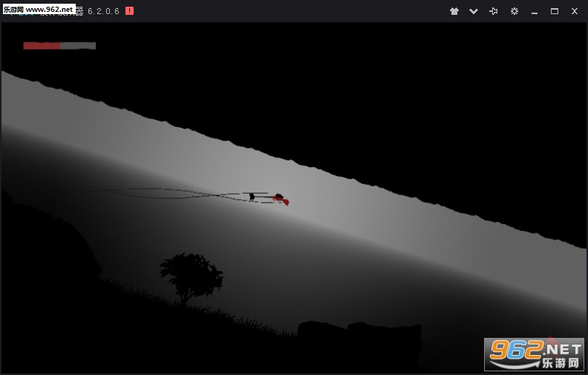
Task: Click the red exclamation alert icon
Action: coord(130,11)
